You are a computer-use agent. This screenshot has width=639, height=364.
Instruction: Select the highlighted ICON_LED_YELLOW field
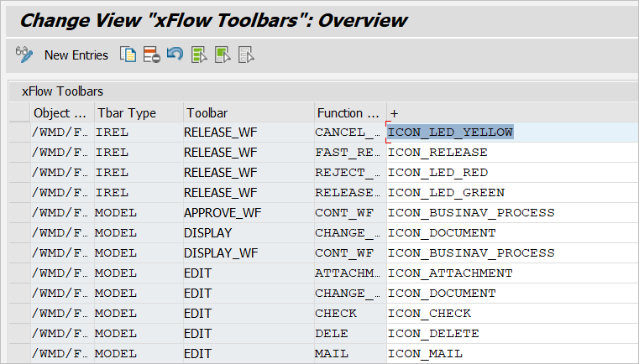[x=450, y=132]
